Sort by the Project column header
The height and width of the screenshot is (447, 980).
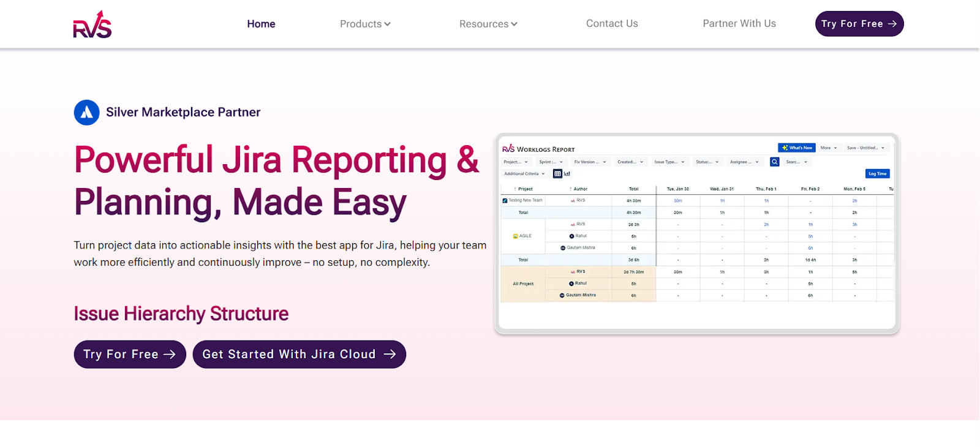click(x=523, y=189)
